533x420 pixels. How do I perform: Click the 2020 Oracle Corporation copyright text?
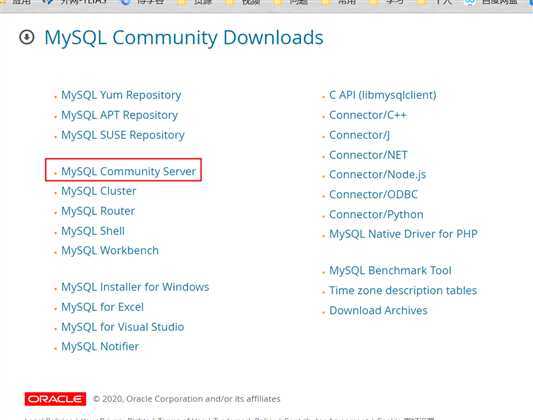tap(187, 399)
